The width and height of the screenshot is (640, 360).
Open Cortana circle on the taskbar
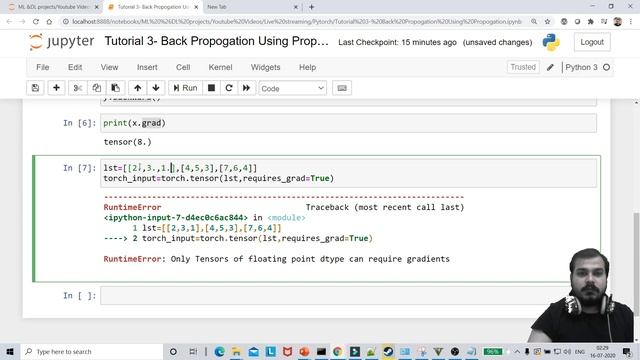(173, 351)
